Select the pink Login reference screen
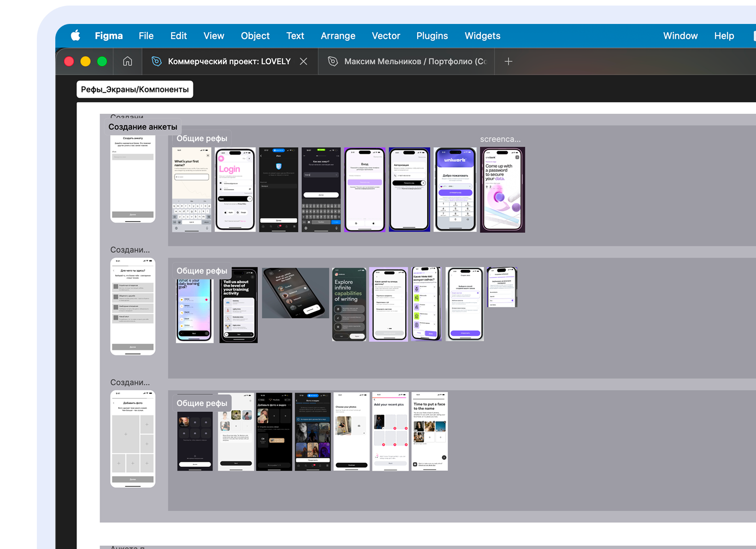 (235, 190)
